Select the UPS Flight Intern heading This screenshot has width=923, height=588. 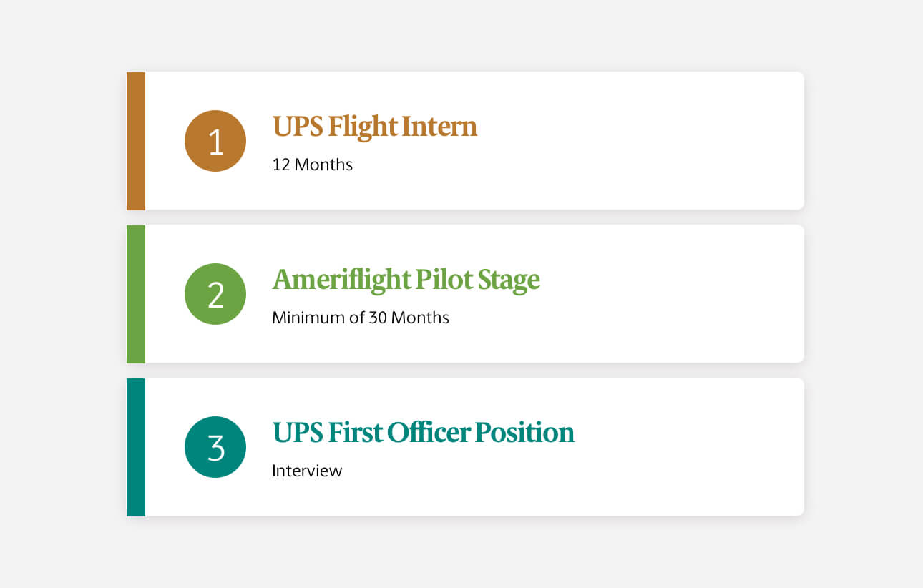pos(374,127)
